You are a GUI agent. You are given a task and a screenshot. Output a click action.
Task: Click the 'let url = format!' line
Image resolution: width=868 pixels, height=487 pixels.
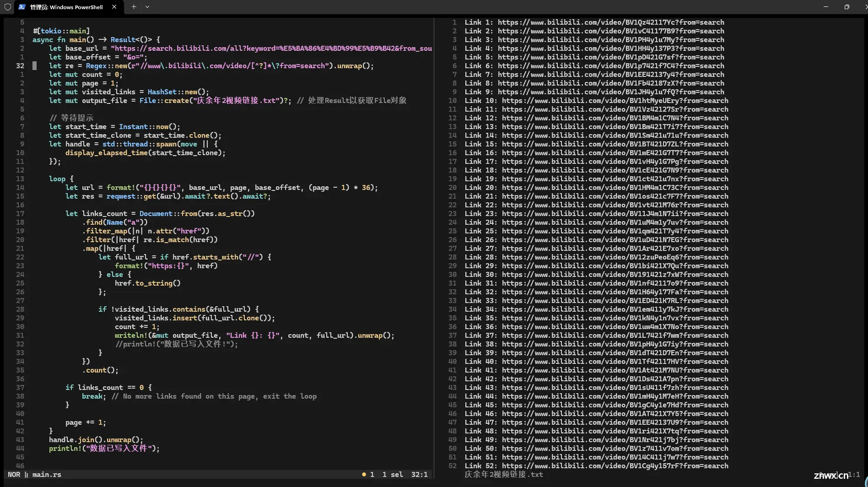point(222,187)
